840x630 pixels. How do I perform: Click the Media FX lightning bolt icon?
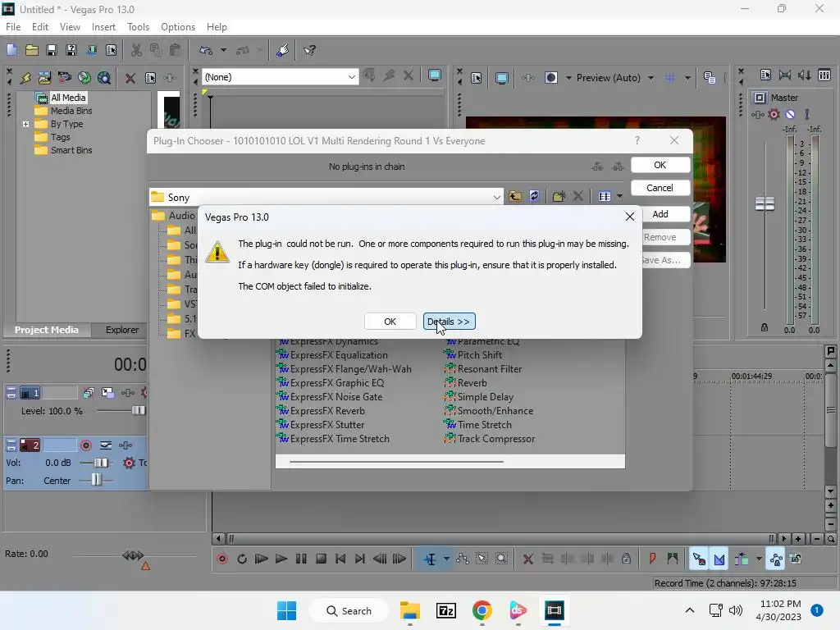pyautogui.click(x=25, y=78)
